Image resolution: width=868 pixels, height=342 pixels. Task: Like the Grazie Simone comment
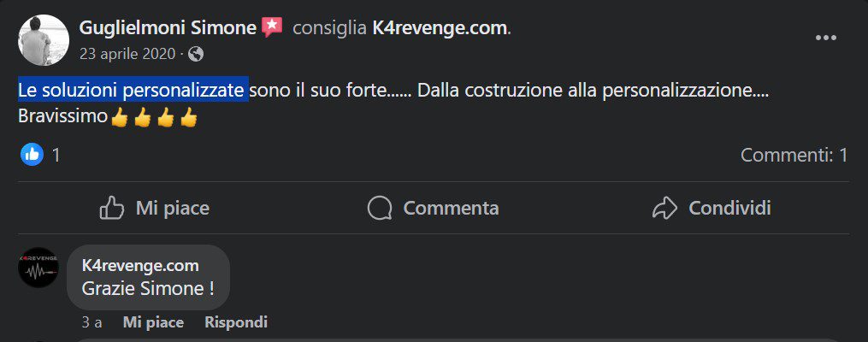(153, 322)
